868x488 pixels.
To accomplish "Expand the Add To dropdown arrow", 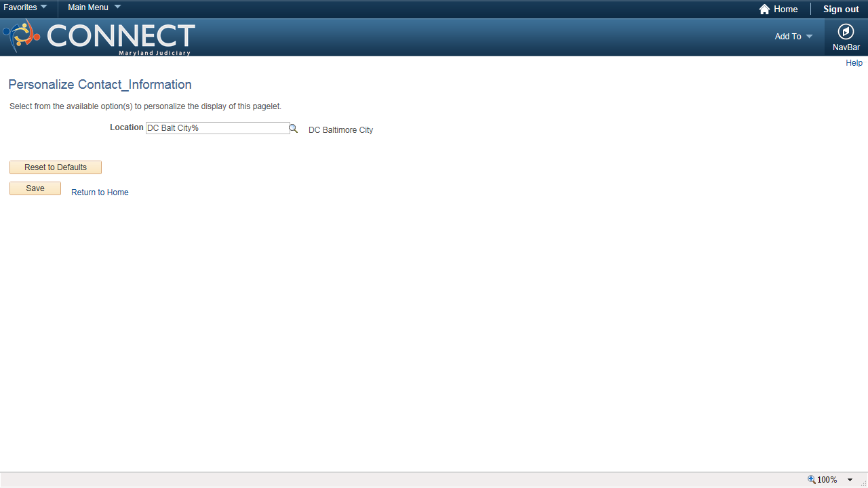I will point(809,37).
